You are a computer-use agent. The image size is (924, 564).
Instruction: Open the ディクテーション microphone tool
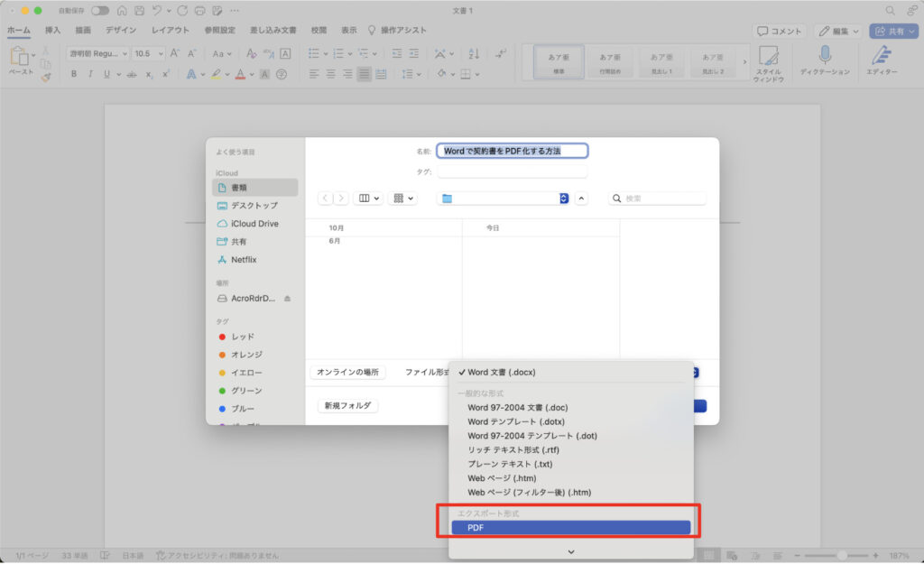tap(825, 60)
